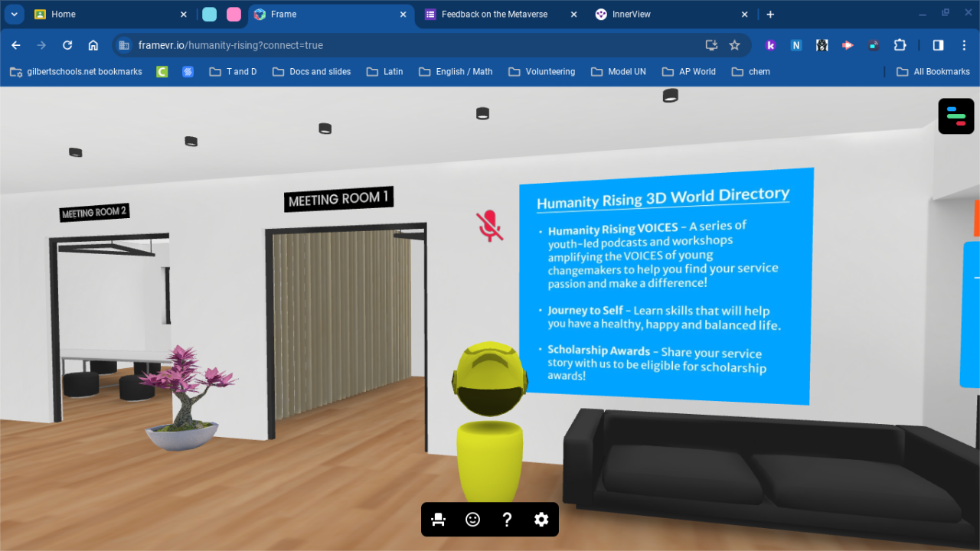Click the sit-down chair icon
The width and height of the screenshot is (980, 551).
tap(439, 520)
